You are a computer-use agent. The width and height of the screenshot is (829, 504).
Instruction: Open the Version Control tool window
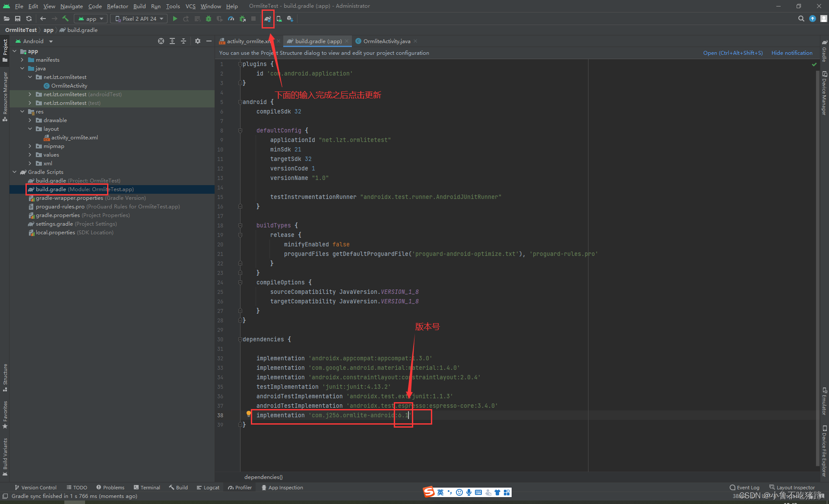[35, 488]
